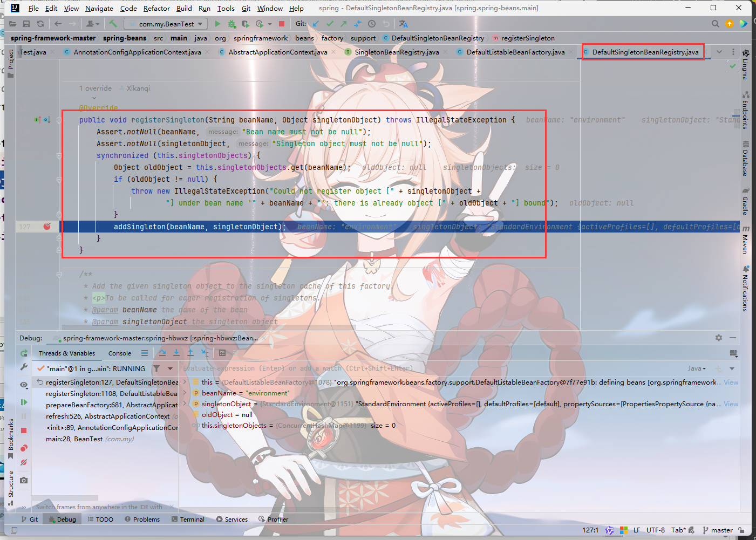Build project with the green hammer
The height and width of the screenshot is (540, 756).
tap(113, 24)
